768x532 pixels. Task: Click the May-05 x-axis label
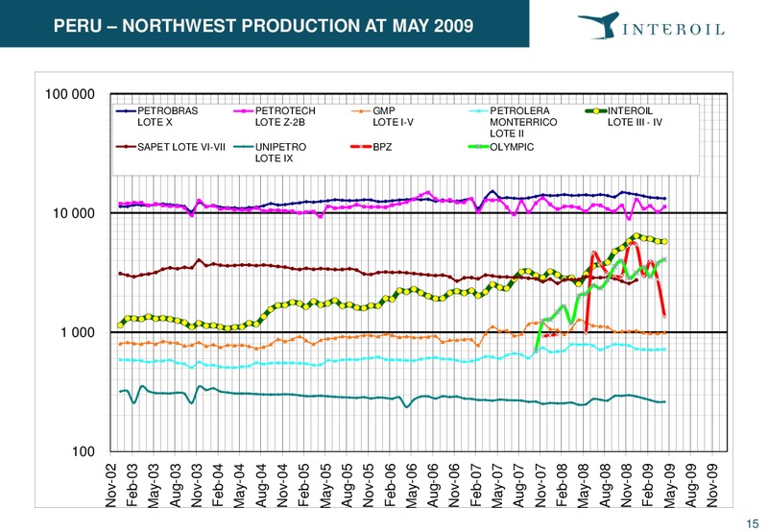click(x=326, y=486)
